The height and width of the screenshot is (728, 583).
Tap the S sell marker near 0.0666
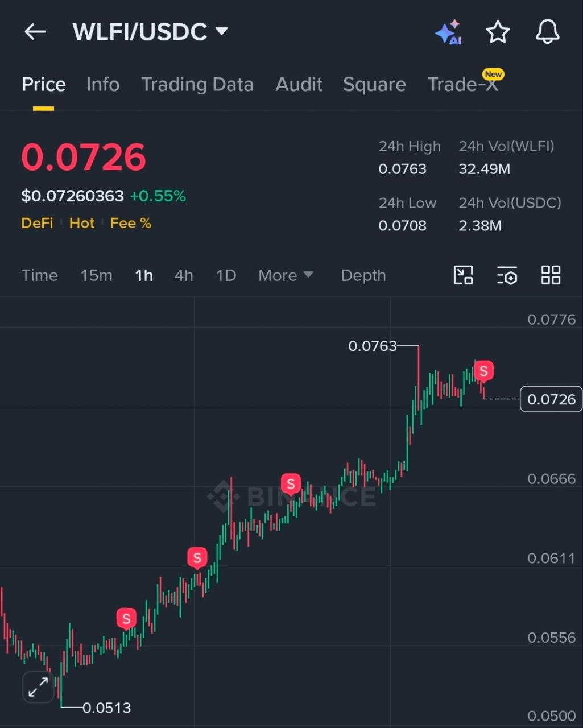coord(291,485)
